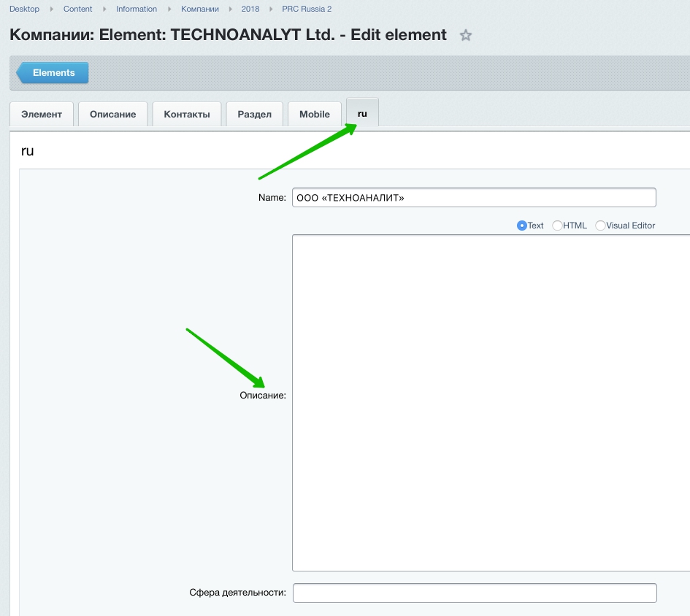Focus the Описание text area
The height and width of the screenshot is (616, 690).
coord(491,402)
